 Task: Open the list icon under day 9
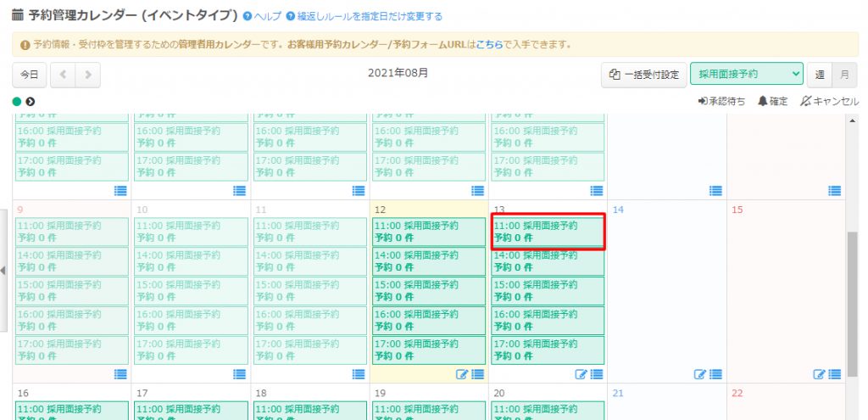click(x=120, y=374)
